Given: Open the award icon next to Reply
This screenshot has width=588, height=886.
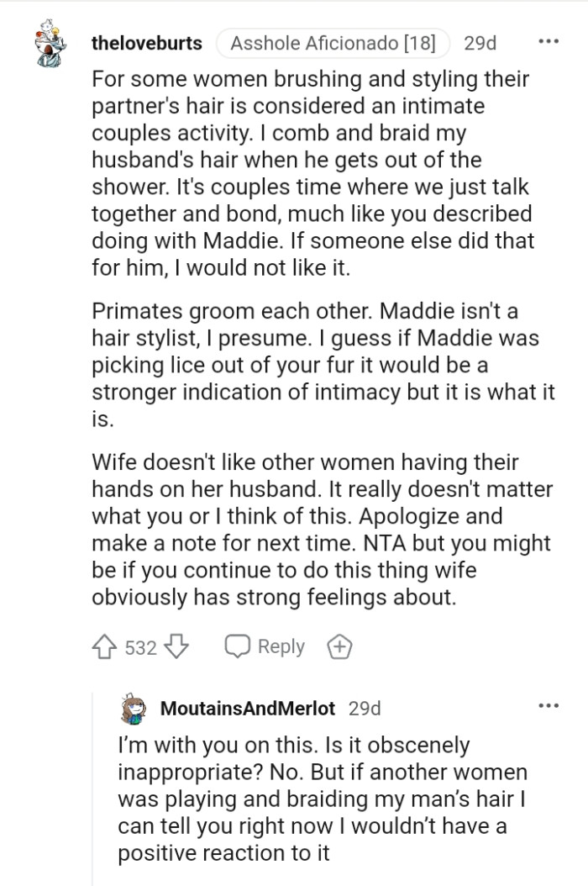Looking at the screenshot, I should click(x=339, y=646).
